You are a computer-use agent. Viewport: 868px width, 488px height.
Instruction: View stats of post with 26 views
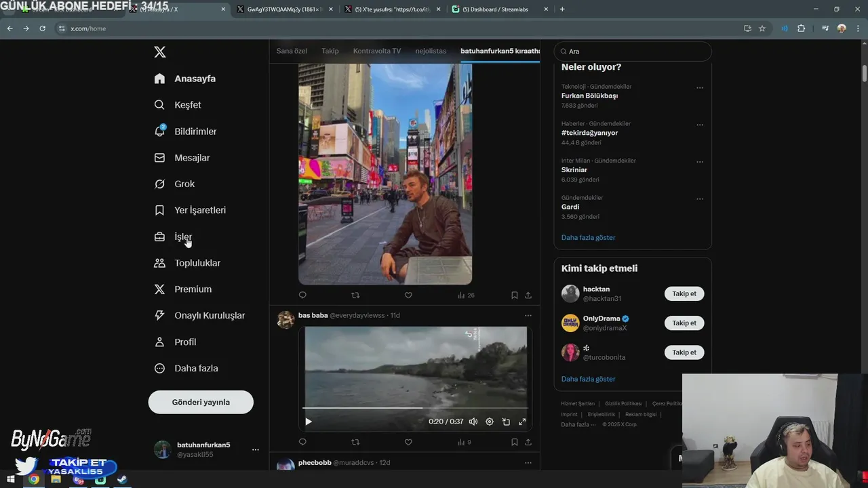(466, 296)
